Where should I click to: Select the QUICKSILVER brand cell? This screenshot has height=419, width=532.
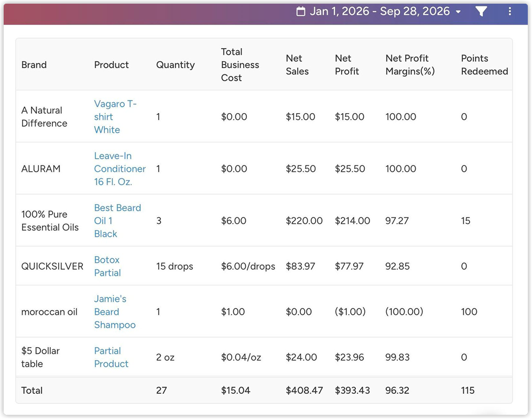coord(52,266)
